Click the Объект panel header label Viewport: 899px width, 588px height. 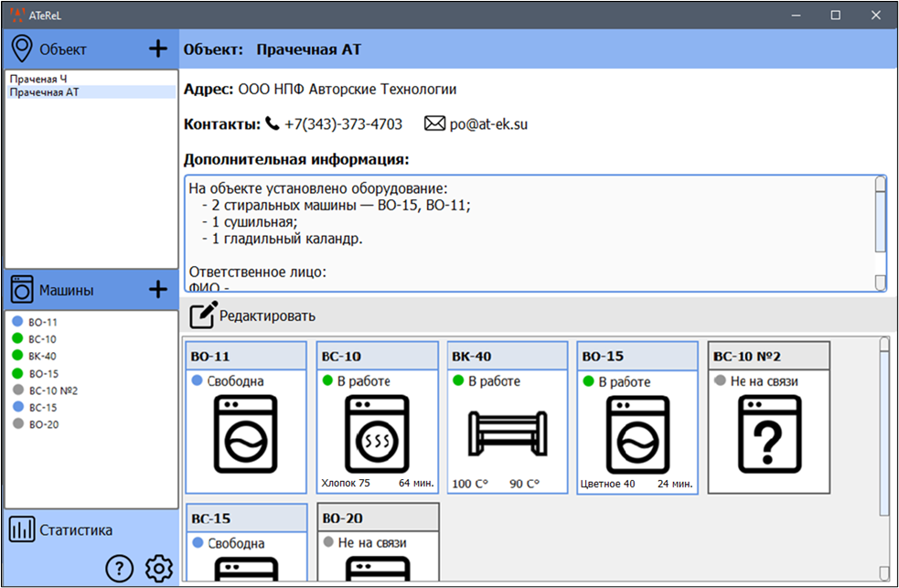tap(63, 49)
